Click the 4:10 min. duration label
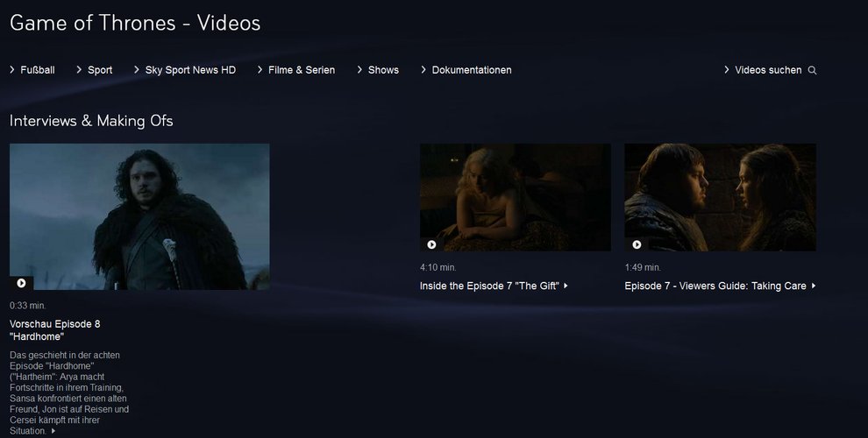 click(x=438, y=267)
